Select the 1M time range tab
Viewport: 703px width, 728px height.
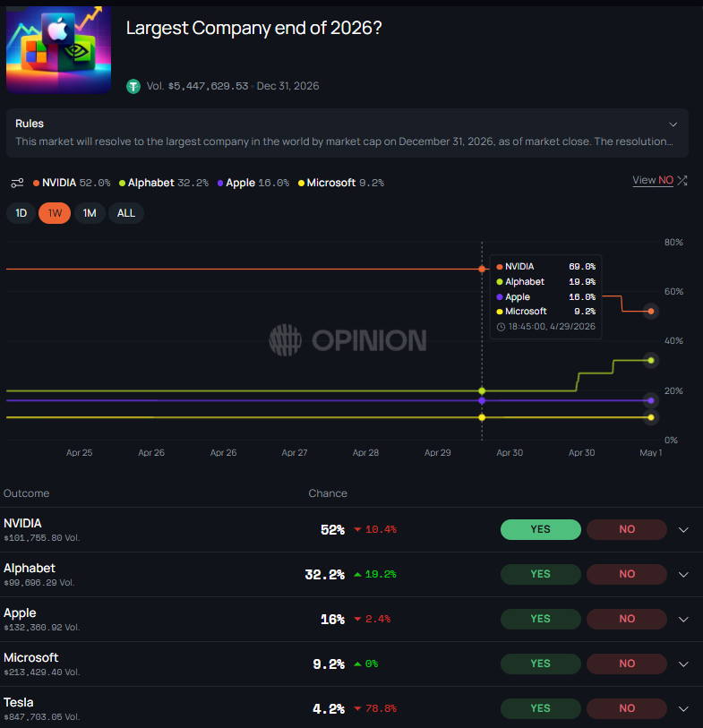(90, 213)
